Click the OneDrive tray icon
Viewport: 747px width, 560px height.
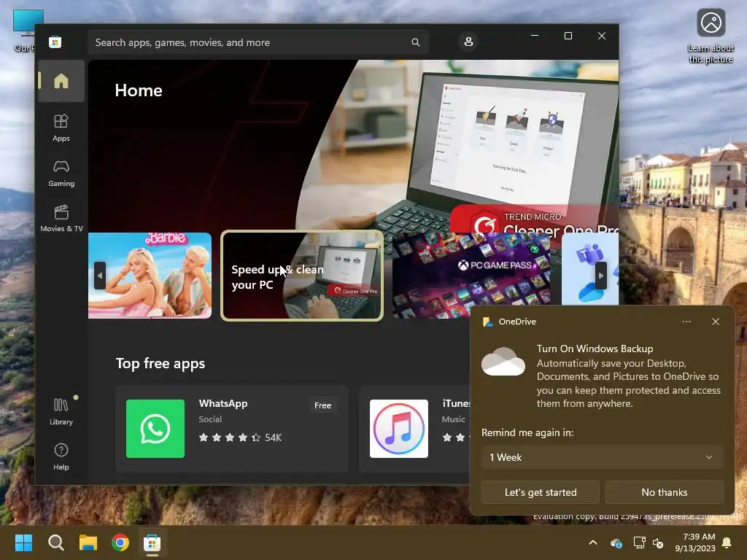coord(616,542)
